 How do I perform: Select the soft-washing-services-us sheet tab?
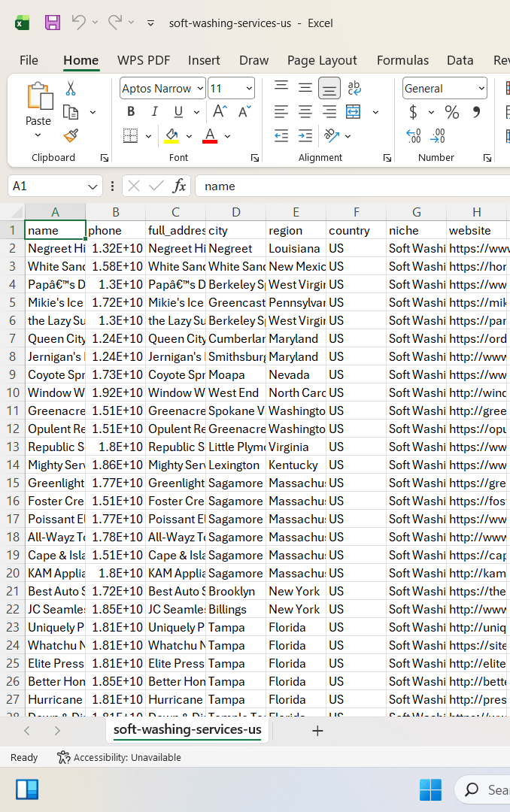coord(187,729)
